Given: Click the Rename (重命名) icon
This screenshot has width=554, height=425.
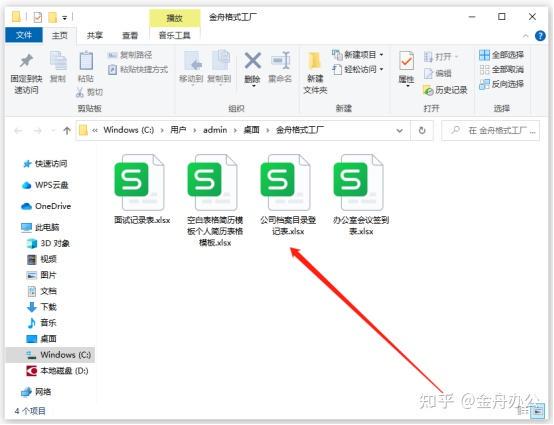Looking at the screenshot, I should pyautogui.click(x=281, y=61).
